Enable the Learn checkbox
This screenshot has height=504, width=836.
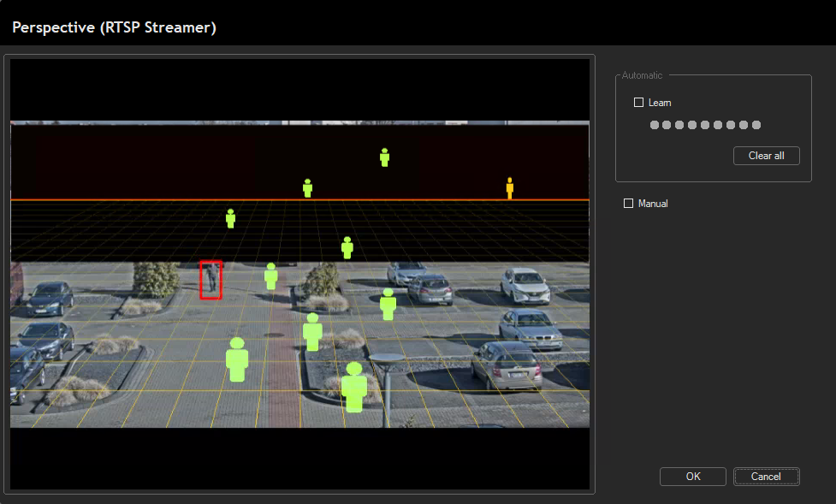pyautogui.click(x=638, y=103)
